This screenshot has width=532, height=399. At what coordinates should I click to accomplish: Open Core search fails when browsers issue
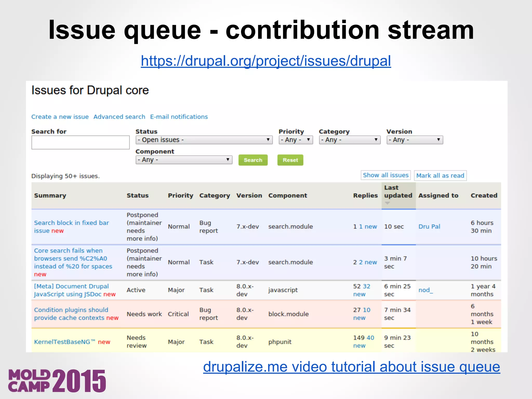point(73,258)
